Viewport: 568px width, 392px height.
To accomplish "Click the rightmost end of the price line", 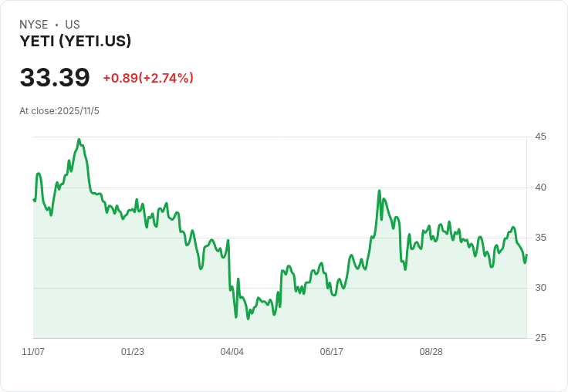I will (x=526, y=255).
